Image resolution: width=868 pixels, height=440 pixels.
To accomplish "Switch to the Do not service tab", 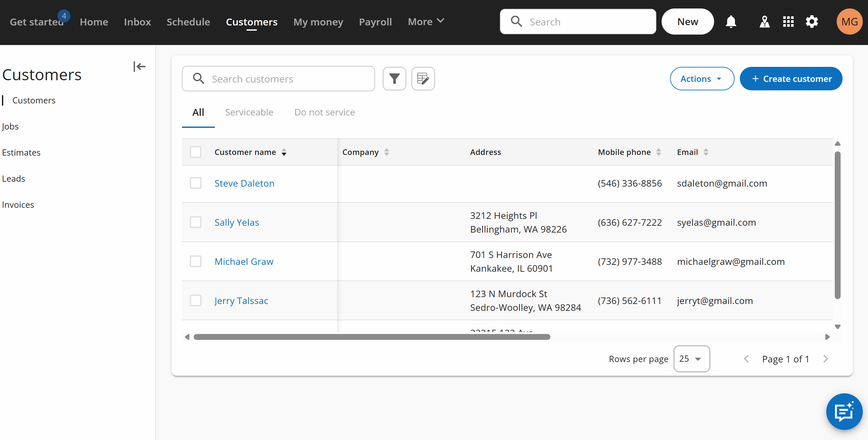I will point(324,112).
